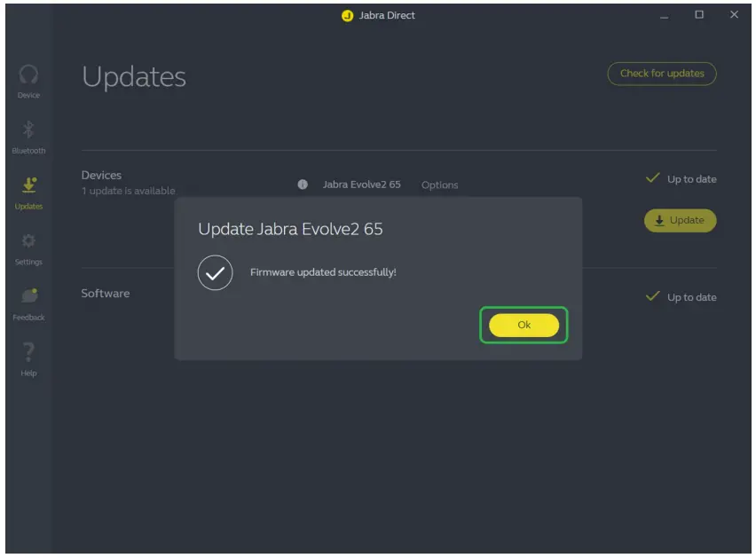Screen dimensions: 756x558
Task: Open the Settings section
Action: (x=28, y=247)
